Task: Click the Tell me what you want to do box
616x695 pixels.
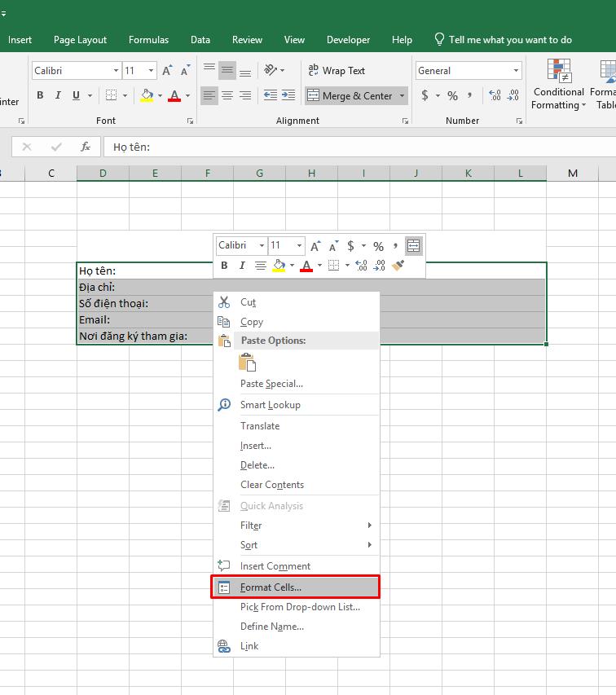Action: point(503,40)
